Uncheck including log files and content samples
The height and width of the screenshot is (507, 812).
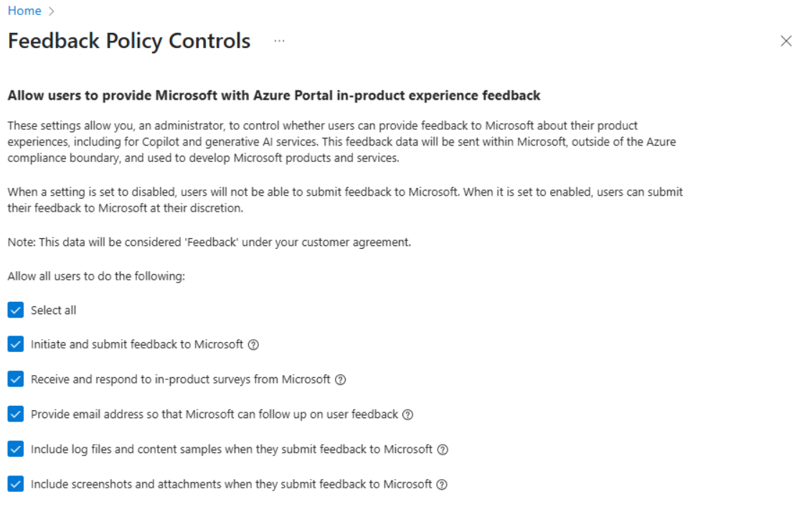pyautogui.click(x=17, y=449)
